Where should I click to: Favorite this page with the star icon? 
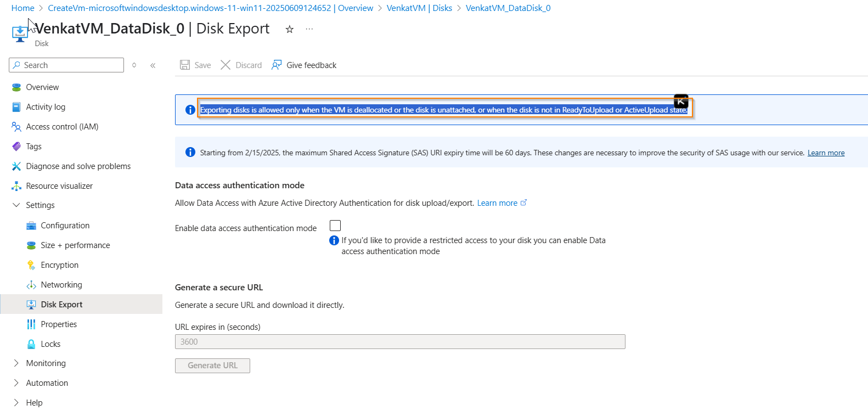pyautogui.click(x=290, y=29)
